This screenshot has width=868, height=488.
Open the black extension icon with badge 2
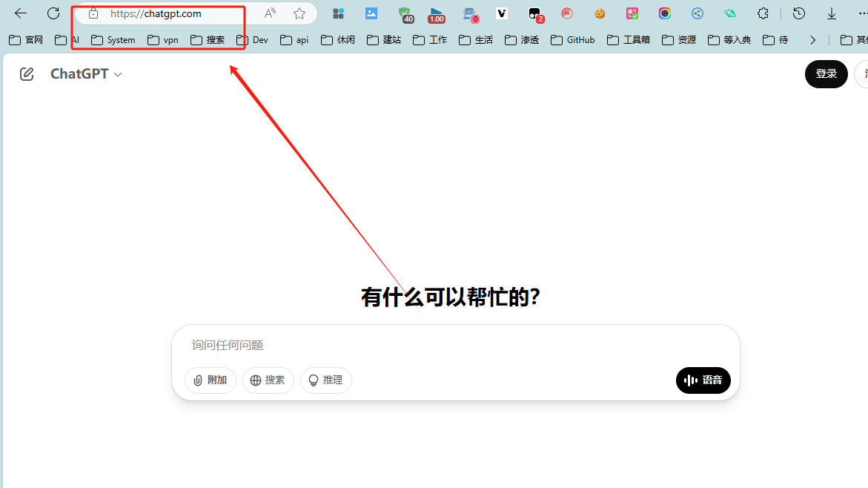[x=535, y=15]
